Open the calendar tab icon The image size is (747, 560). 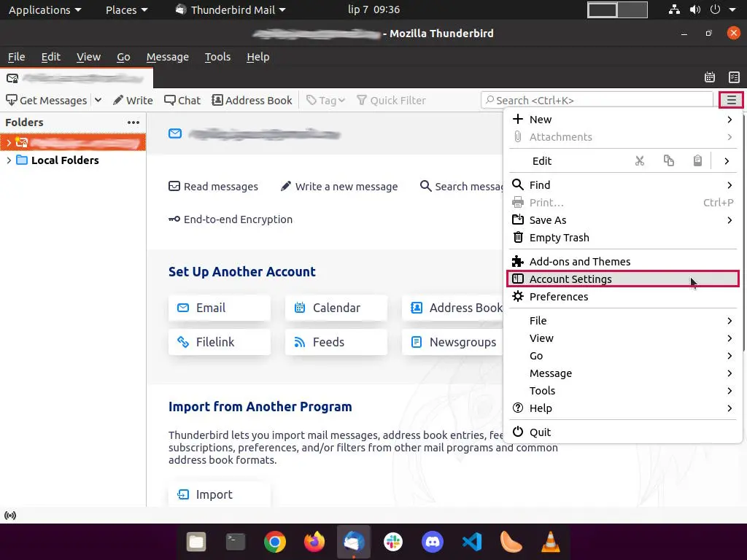point(710,77)
